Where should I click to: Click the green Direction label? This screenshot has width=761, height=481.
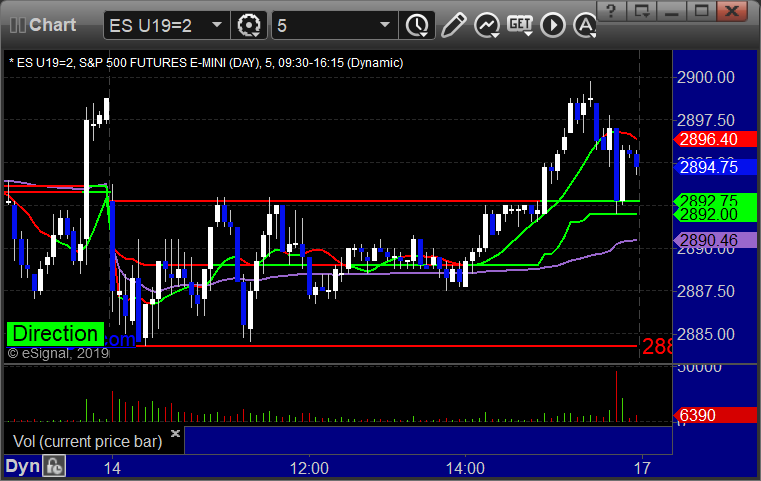55,334
